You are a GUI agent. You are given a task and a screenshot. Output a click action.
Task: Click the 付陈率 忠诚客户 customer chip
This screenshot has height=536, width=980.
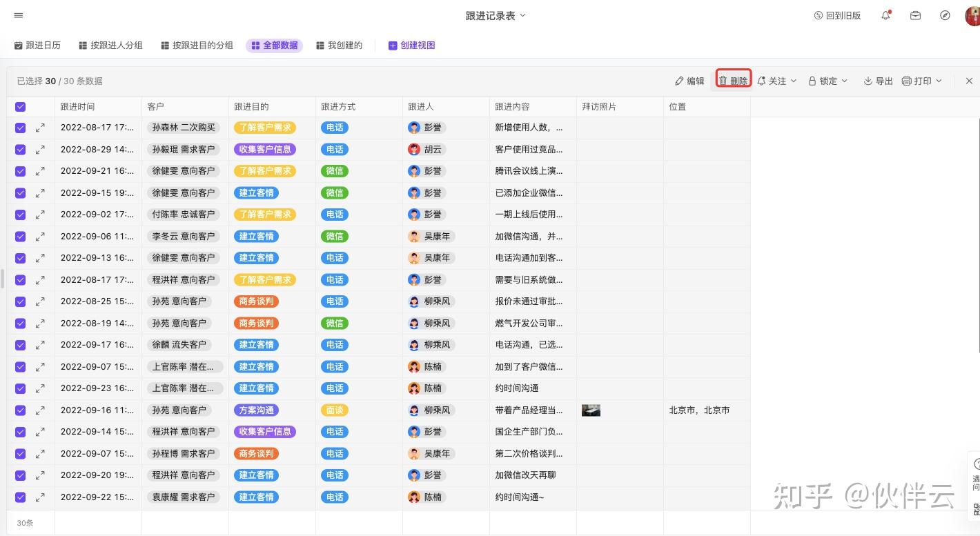[x=184, y=215]
